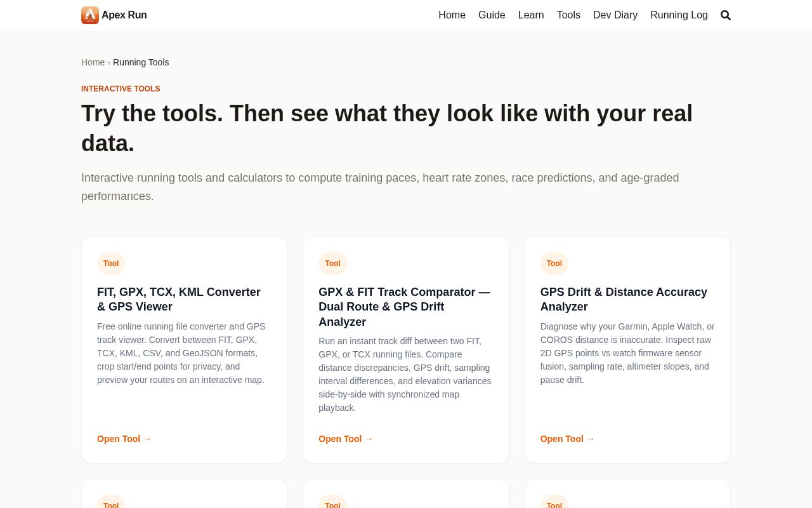Open the Tools nav item
This screenshot has width=812, height=508.
click(x=568, y=15)
